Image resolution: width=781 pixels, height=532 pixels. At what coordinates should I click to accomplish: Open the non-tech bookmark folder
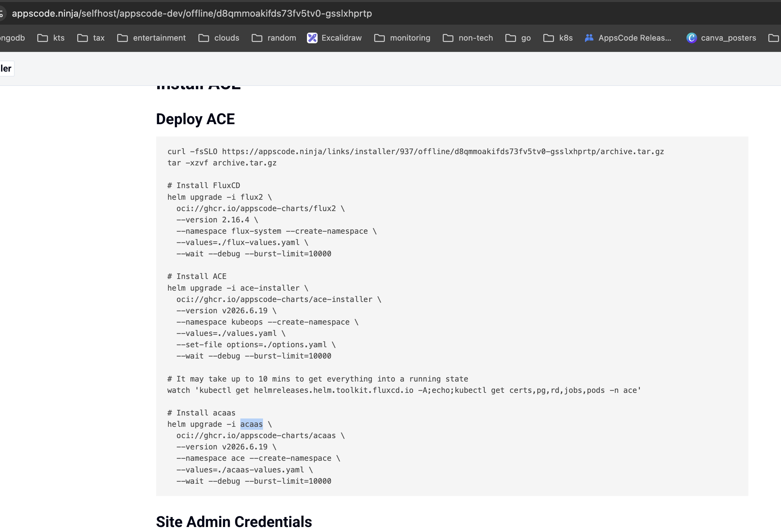[x=468, y=38]
